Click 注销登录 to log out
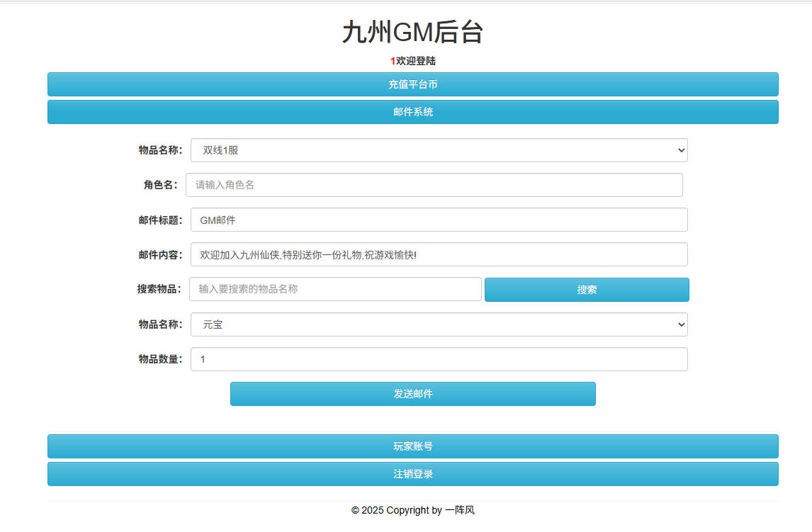This screenshot has height=532, width=812. (412, 474)
